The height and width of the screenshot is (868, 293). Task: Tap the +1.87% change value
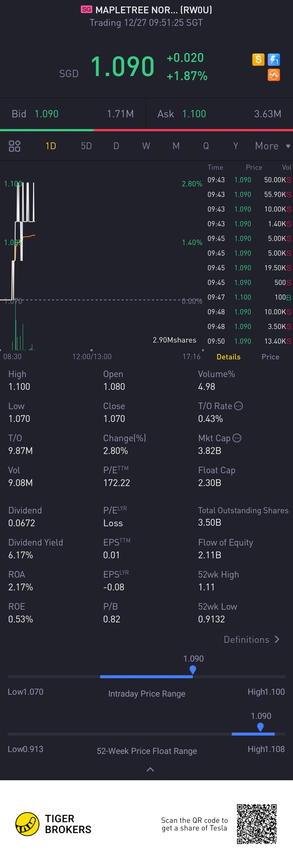tap(187, 76)
